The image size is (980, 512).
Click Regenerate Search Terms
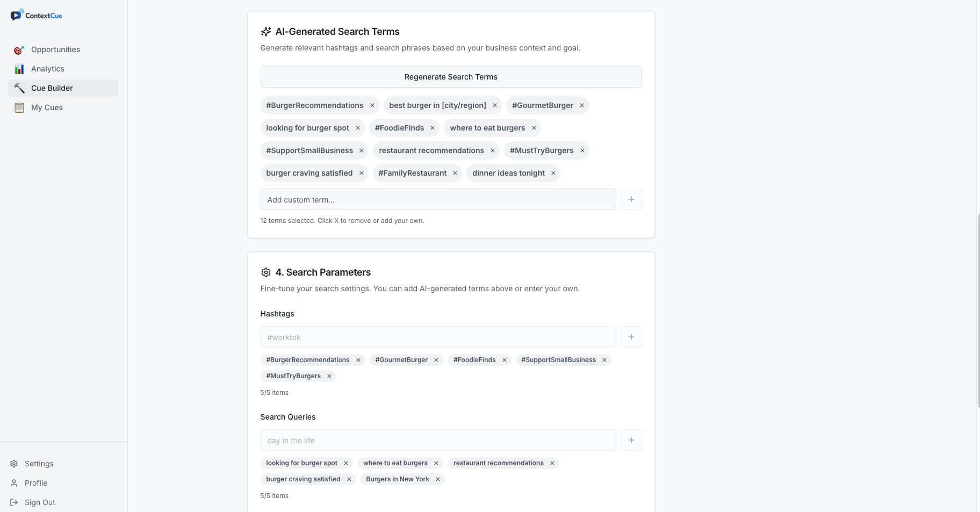click(x=451, y=77)
